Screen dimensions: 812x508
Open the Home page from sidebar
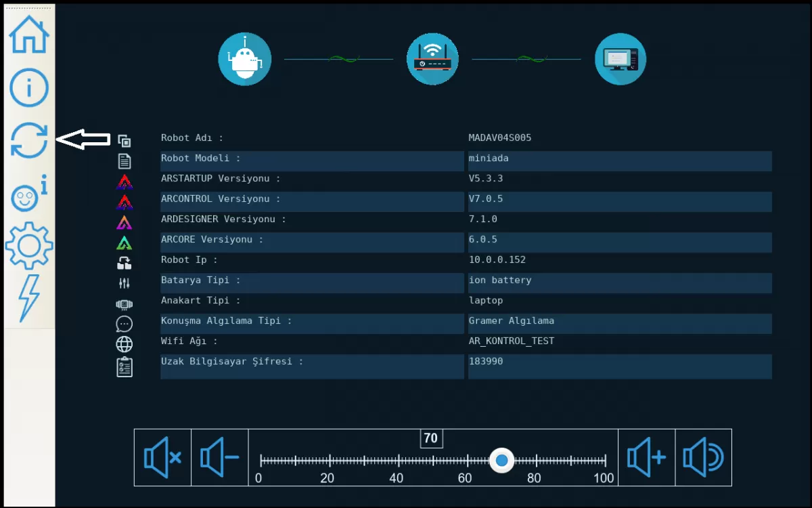[29, 35]
